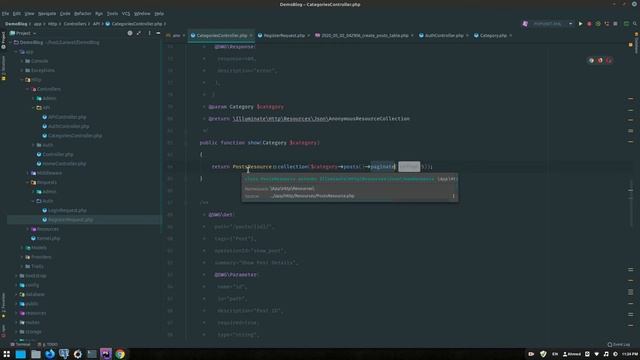Open the File menu
Screen dimensions: 640x360
(x=5, y=13)
